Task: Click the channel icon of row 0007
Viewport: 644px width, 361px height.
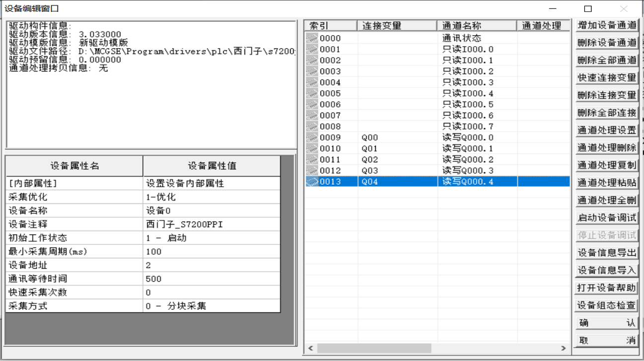Action: [312, 115]
